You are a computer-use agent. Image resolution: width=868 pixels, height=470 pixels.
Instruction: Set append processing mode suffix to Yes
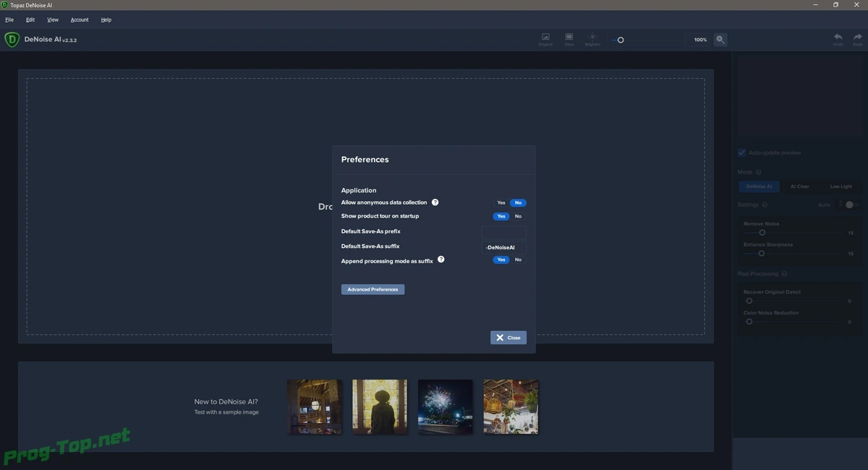click(501, 260)
